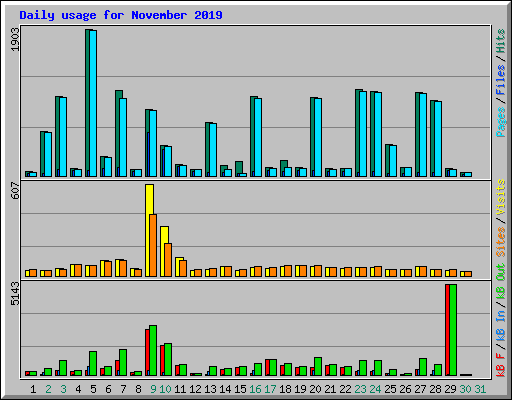Click the green kB Out bar for day 5

click(x=93, y=364)
